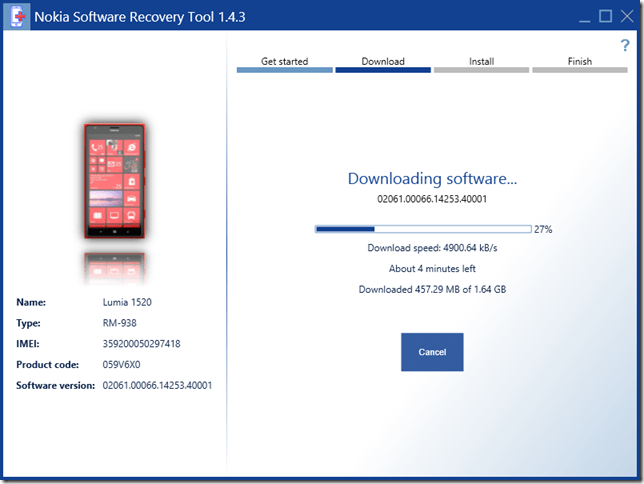Image resolution: width=644 pixels, height=484 pixels.
Task: Click the 27% progress percentage
Action: pos(543,229)
